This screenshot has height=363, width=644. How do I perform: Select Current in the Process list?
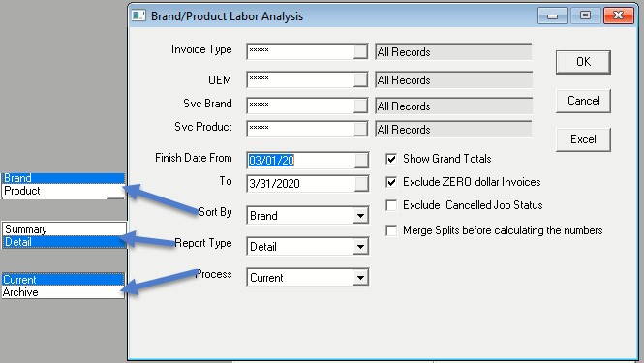pyautogui.click(x=63, y=280)
